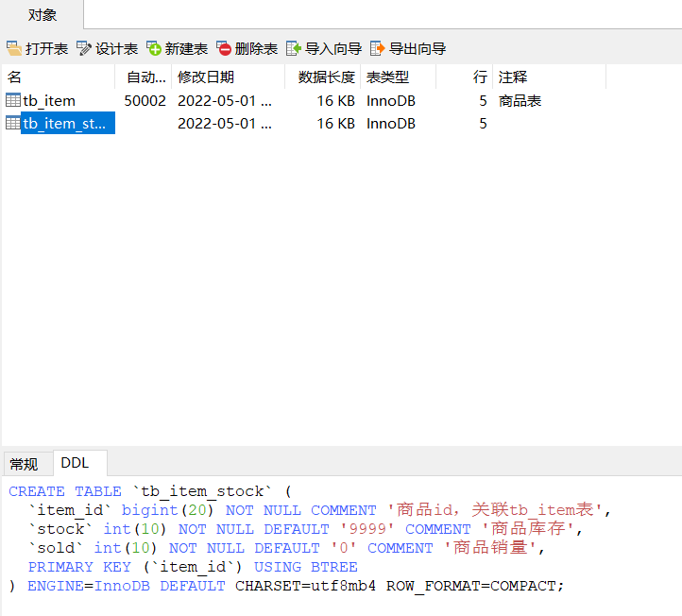Image resolution: width=682 pixels, height=616 pixels.
Task: Click the `sold` column name in DDL
Action: tap(56, 548)
